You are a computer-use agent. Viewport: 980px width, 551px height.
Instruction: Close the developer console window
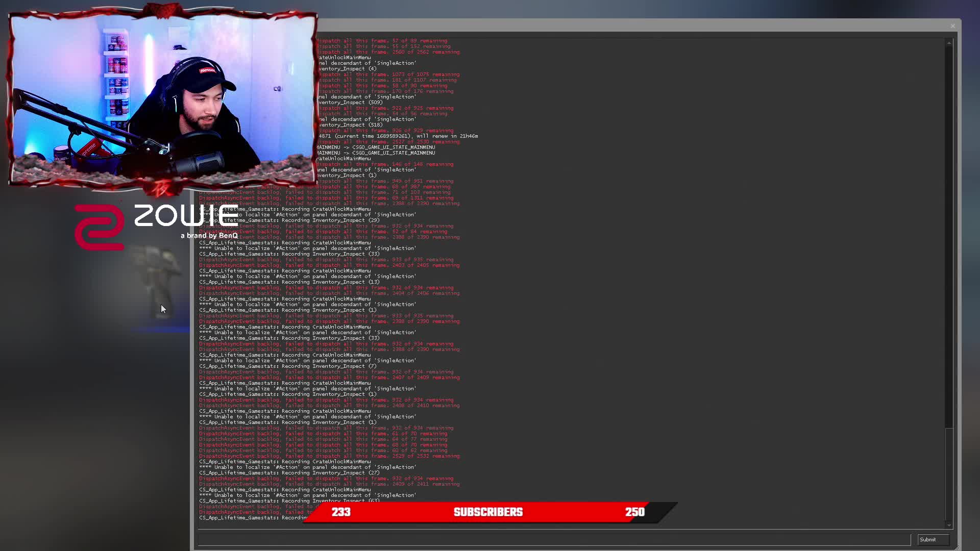pyautogui.click(x=952, y=26)
